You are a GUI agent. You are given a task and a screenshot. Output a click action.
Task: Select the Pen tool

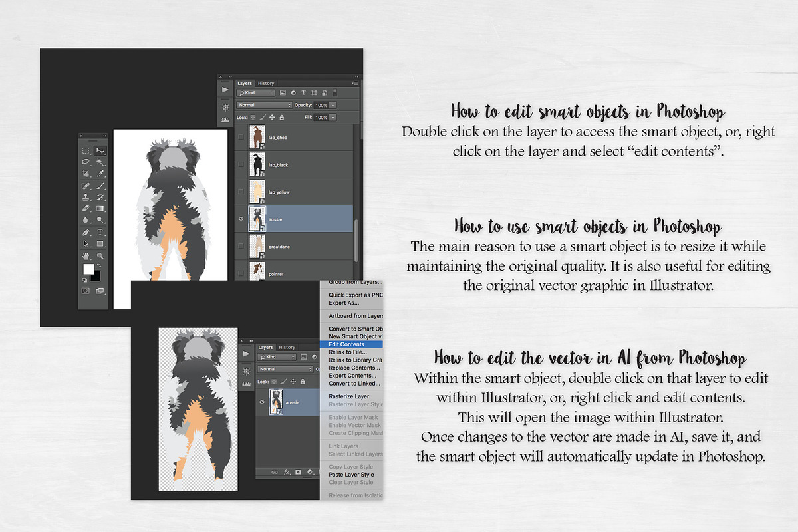pyautogui.click(x=86, y=233)
